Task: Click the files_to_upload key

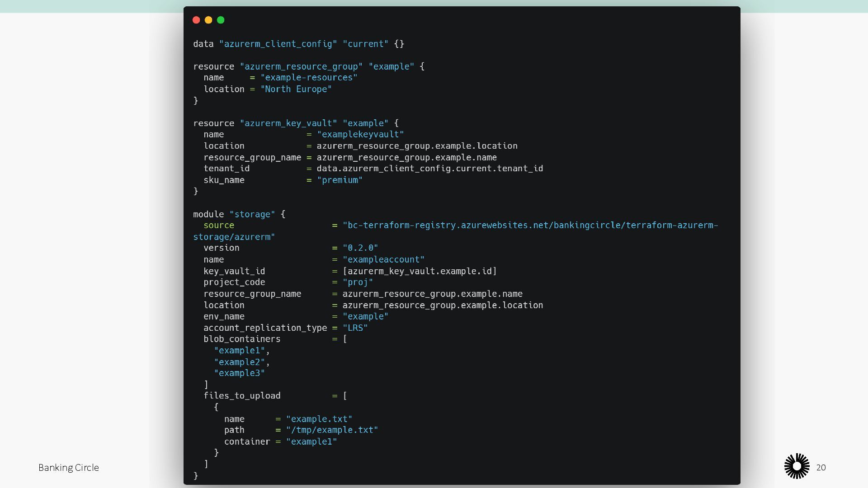Action: click(x=242, y=396)
